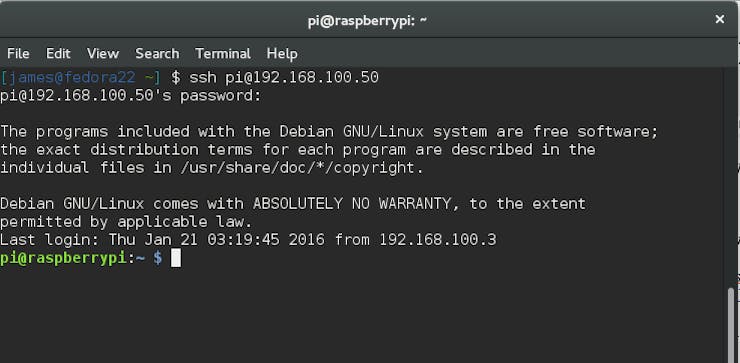Click the scrollbar track above the thumb
Screen dimensions: 740x363
pyautogui.click(x=731, y=177)
